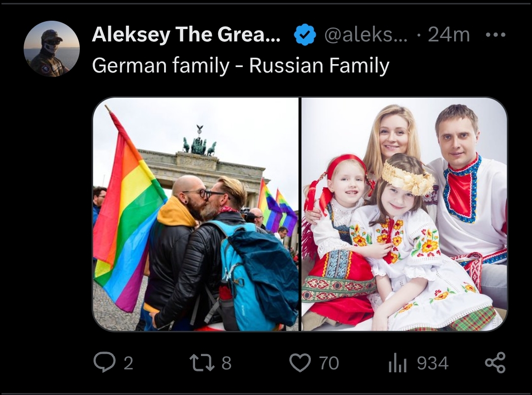The width and height of the screenshot is (532, 395).
Task: Click the reply count "2"
Action: click(x=128, y=363)
